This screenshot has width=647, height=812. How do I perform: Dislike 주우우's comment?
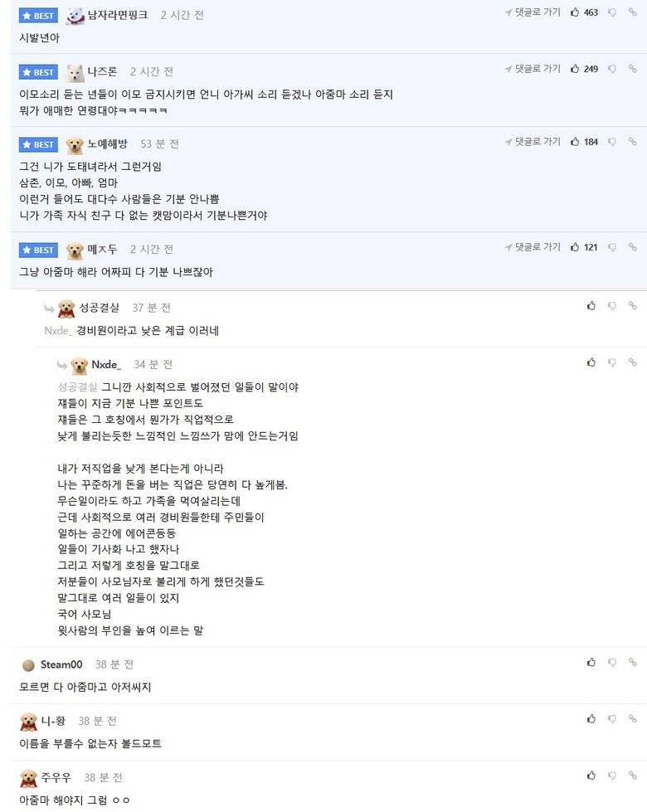pos(612,776)
